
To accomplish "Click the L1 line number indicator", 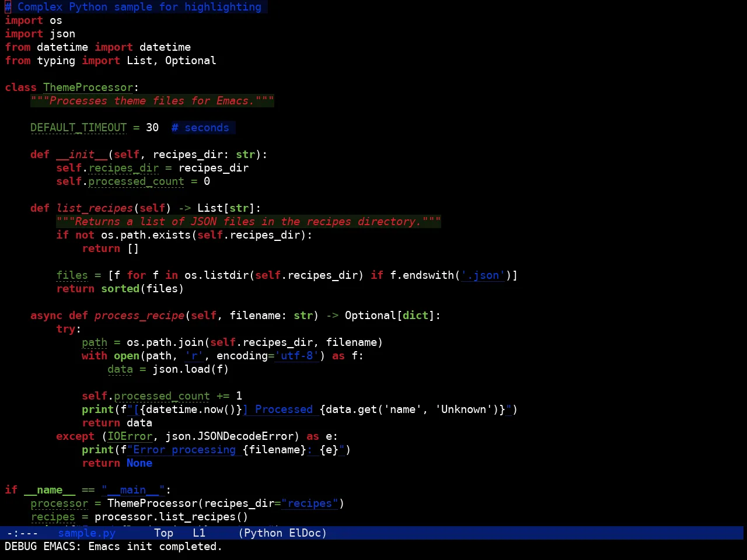I will tap(199, 533).
